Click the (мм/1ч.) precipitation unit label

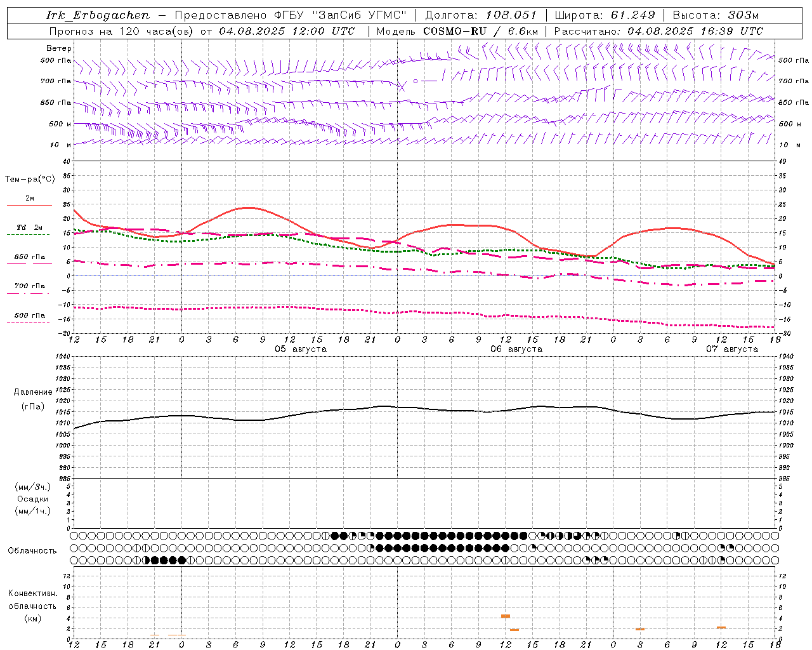(33, 511)
